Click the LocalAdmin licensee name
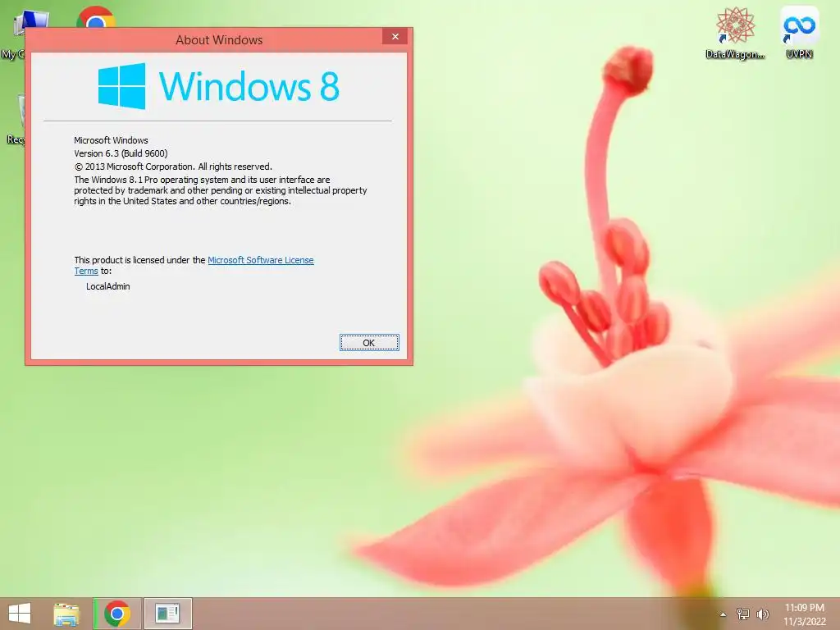 (107, 286)
